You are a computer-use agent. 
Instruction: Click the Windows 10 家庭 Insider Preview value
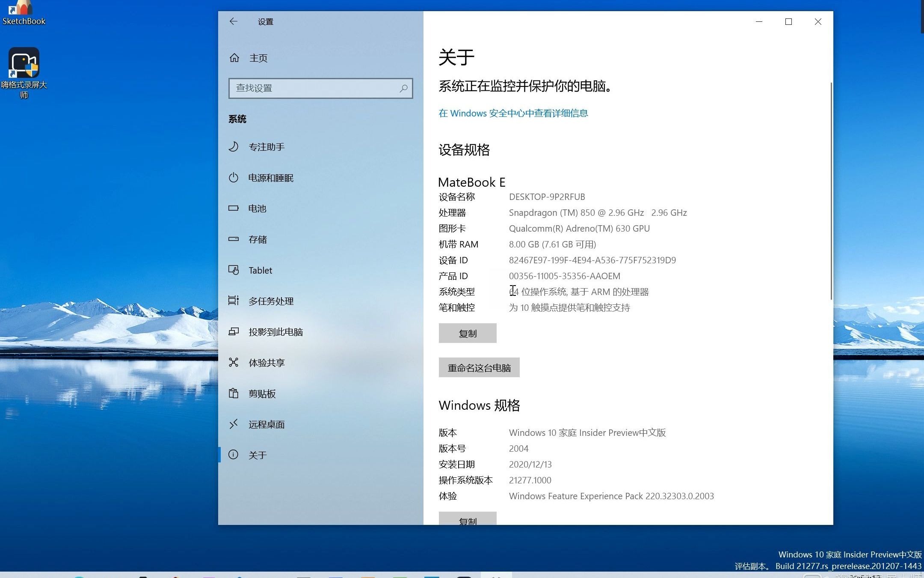pyautogui.click(x=587, y=433)
